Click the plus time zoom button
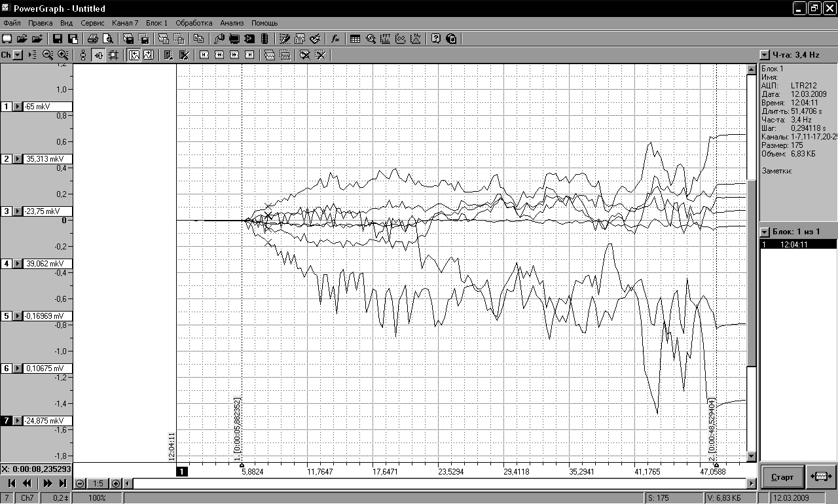Viewport: 838px width, 504px height. click(x=117, y=484)
